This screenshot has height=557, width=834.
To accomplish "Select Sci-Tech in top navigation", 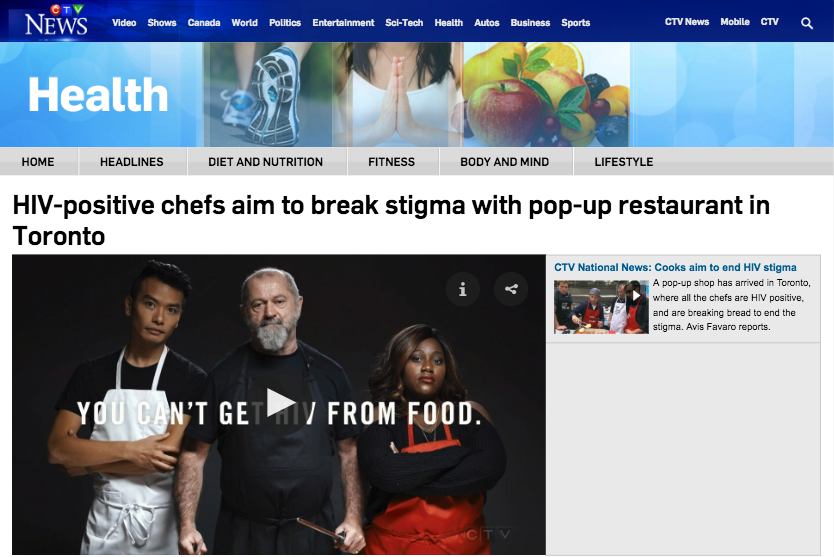I will [x=404, y=23].
